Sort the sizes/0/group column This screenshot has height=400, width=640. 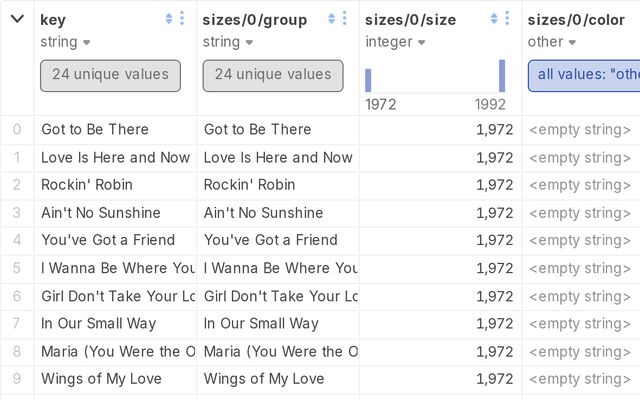click(x=331, y=19)
